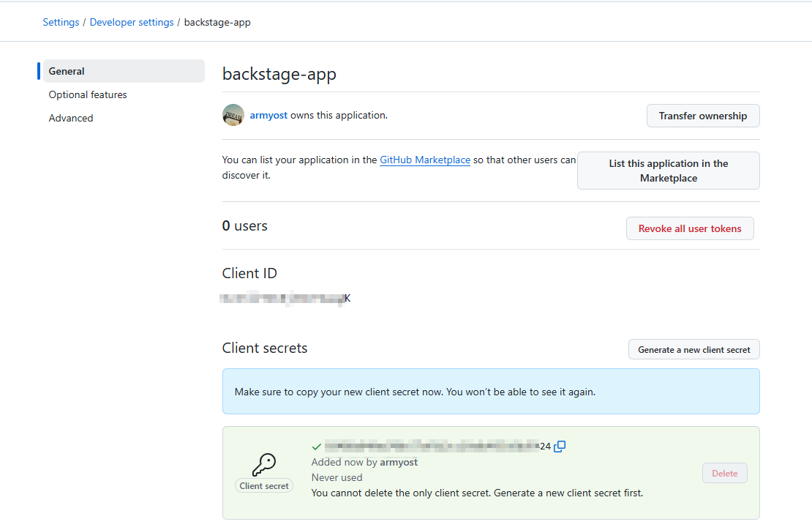Open the General settings tab
The height and width of the screenshot is (530, 812).
click(124, 71)
